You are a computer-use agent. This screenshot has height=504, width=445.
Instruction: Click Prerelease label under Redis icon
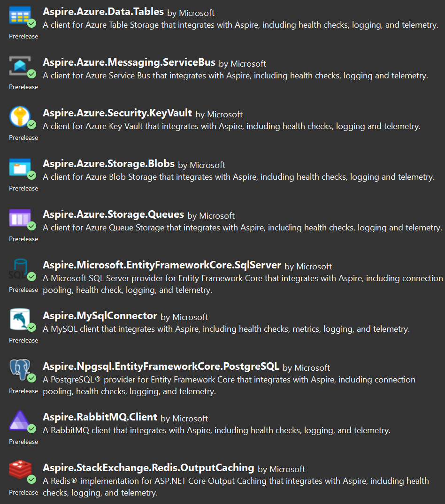pos(23,492)
